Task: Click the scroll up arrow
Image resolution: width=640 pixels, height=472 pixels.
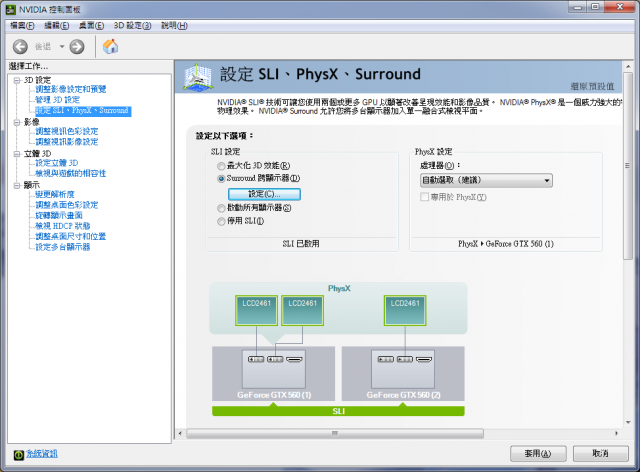Action: (628, 67)
